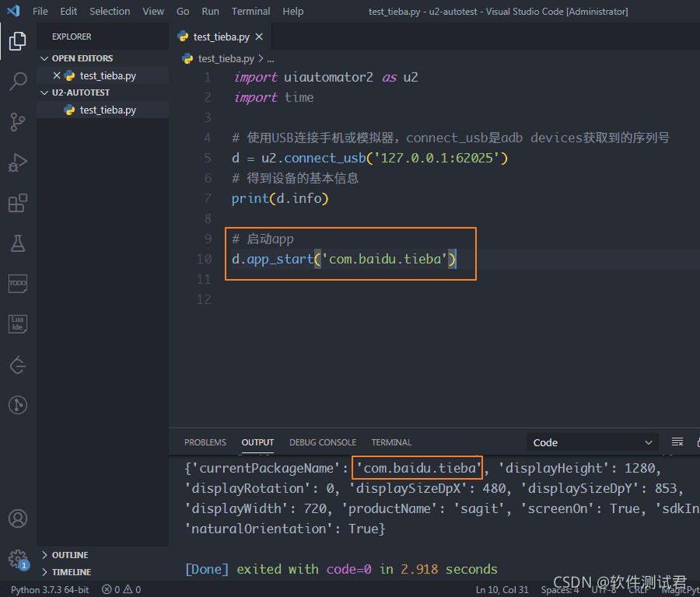Open the Extensions view
The image size is (700, 597).
point(17,203)
